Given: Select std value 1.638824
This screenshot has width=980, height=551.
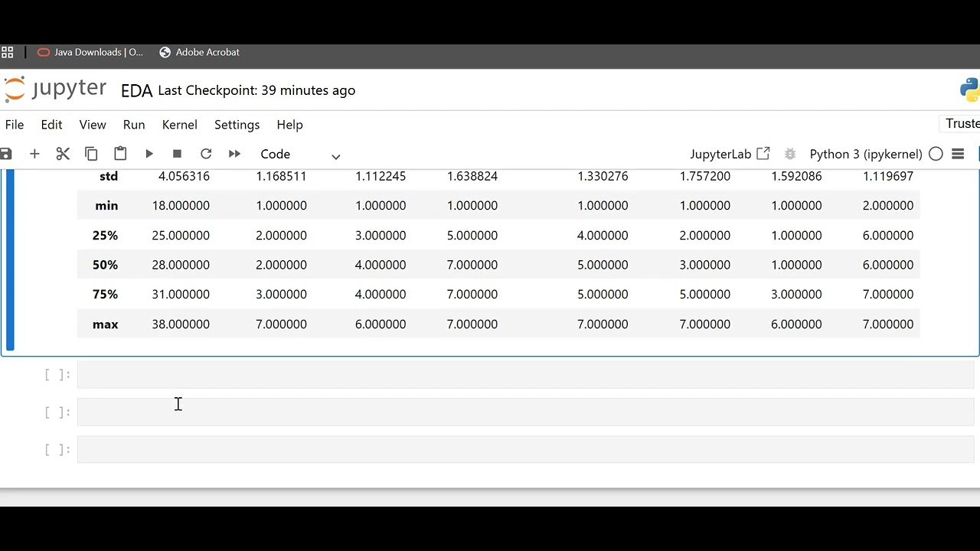Looking at the screenshot, I should tap(472, 176).
